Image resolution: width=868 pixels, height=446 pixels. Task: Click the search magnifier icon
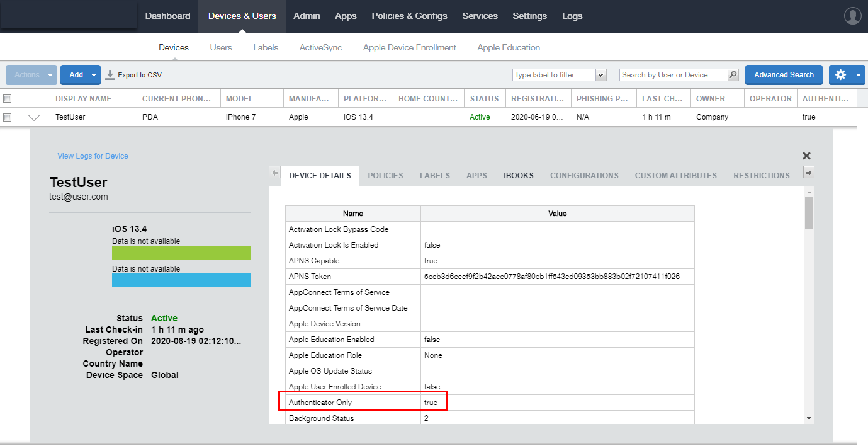pos(733,75)
